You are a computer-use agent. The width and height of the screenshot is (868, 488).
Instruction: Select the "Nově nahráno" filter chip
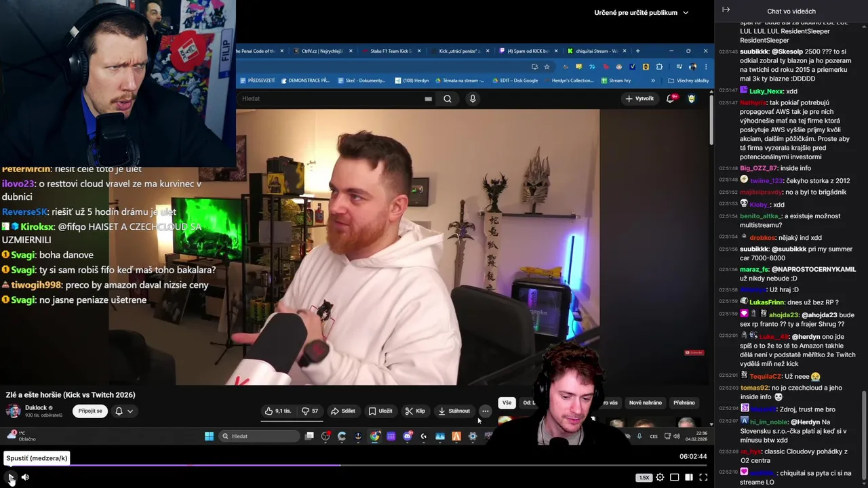(x=646, y=403)
